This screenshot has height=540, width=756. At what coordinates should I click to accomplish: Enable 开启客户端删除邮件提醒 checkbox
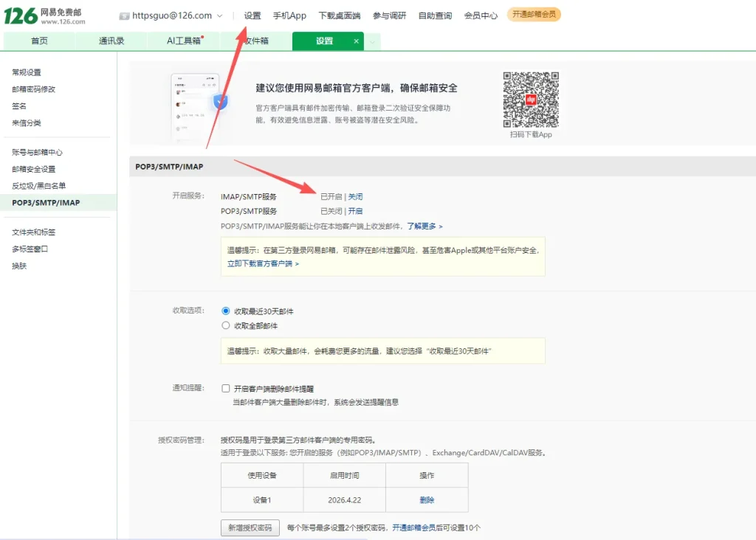coord(227,388)
